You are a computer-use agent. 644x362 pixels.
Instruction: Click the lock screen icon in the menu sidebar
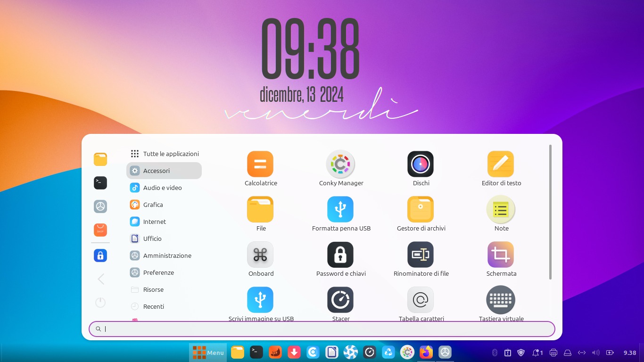pyautogui.click(x=100, y=255)
